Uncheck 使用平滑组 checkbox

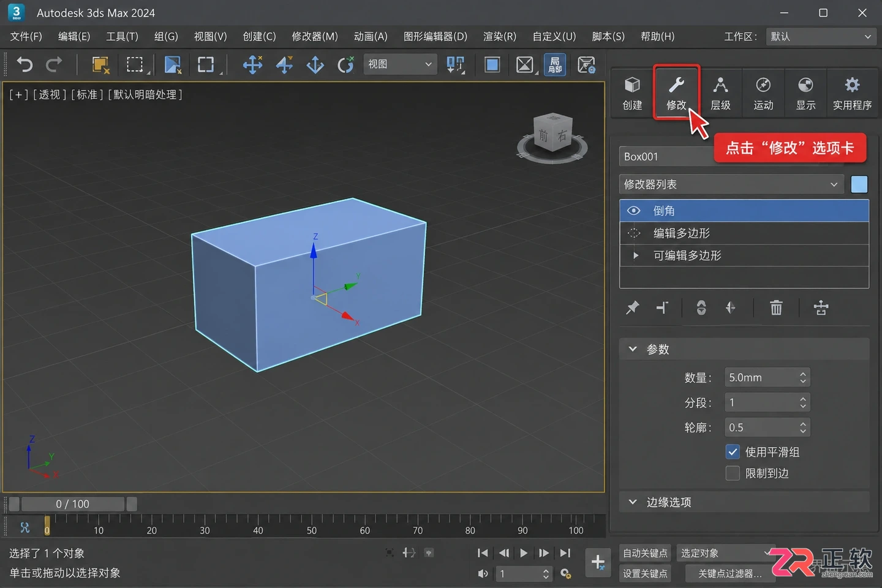point(733,452)
